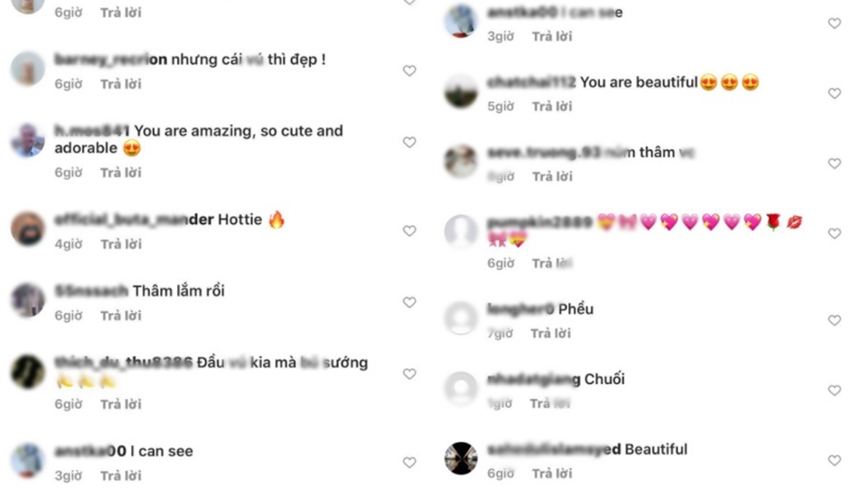Open username ending in "mander"
The width and height of the screenshot is (864, 504).
[134, 220]
